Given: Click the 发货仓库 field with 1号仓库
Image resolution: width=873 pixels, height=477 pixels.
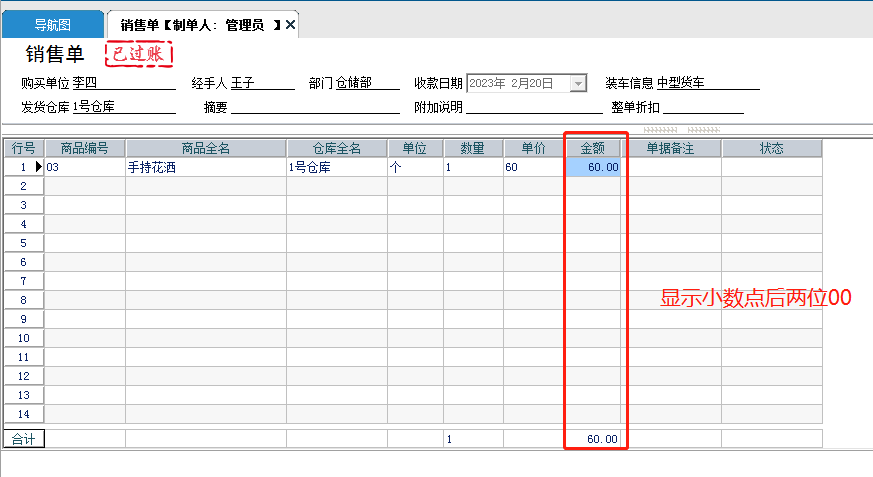Looking at the screenshot, I should click(124, 107).
